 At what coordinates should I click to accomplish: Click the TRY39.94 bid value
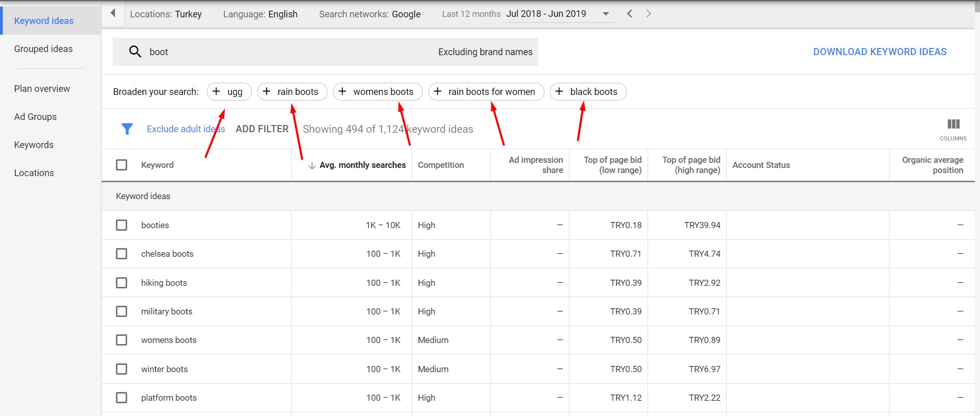(702, 225)
